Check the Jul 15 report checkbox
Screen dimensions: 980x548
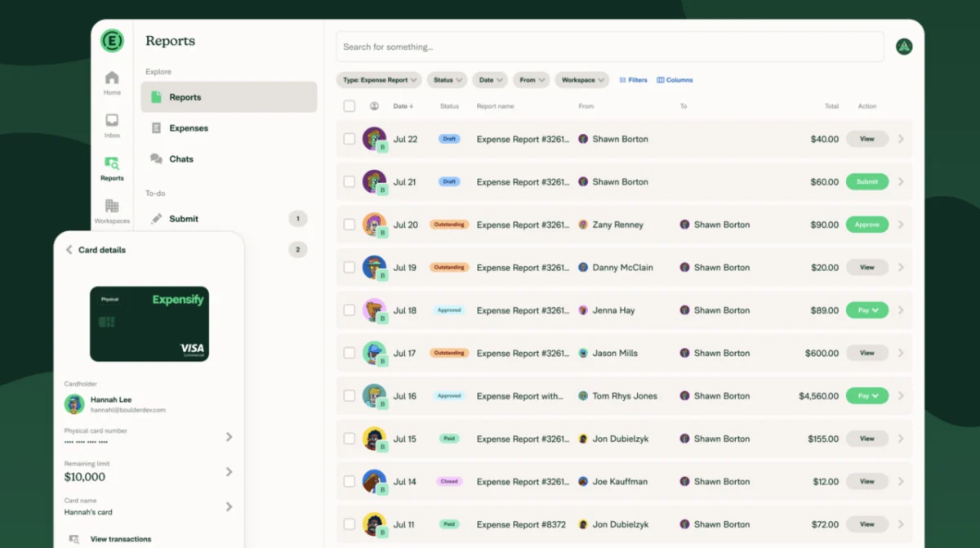pyautogui.click(x=350, y=439)
